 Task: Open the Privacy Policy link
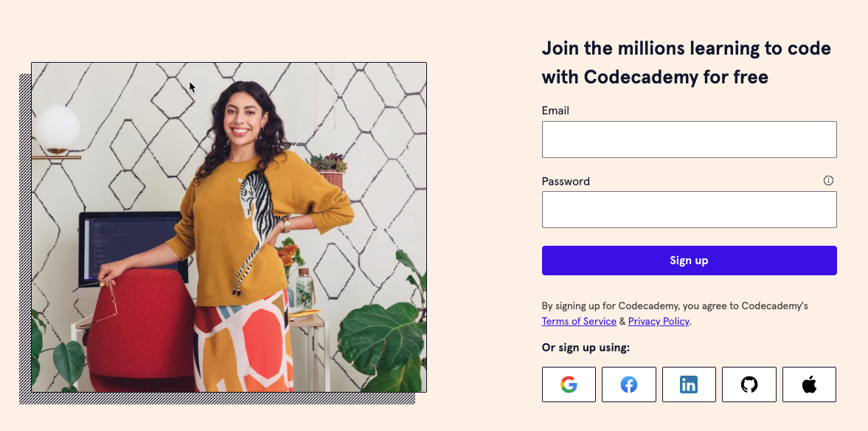tap(658, 321)
